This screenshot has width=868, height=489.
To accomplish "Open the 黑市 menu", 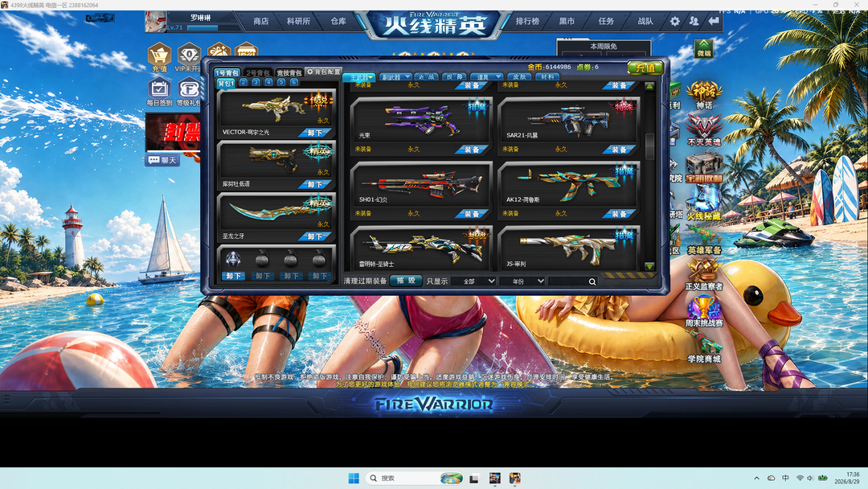I will 567,21.
